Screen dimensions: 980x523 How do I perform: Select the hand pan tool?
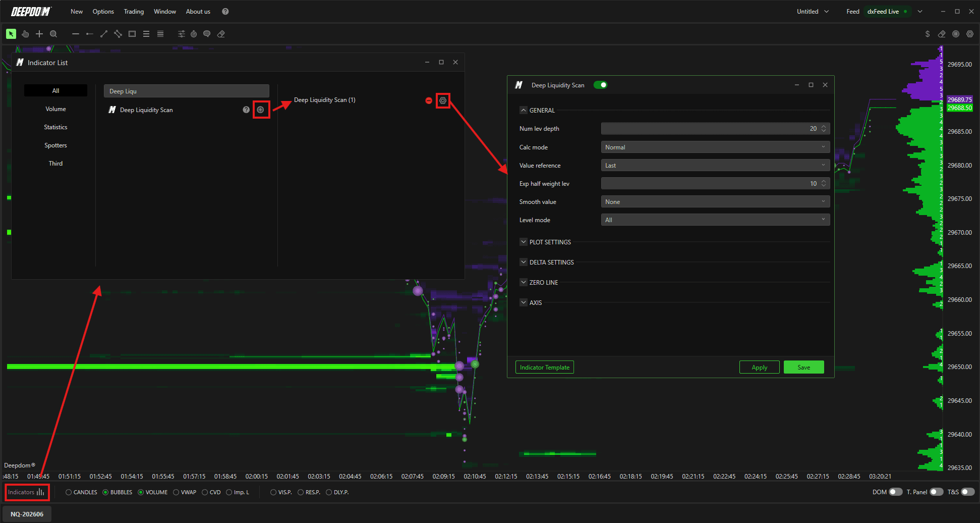[x=25, y=34]
